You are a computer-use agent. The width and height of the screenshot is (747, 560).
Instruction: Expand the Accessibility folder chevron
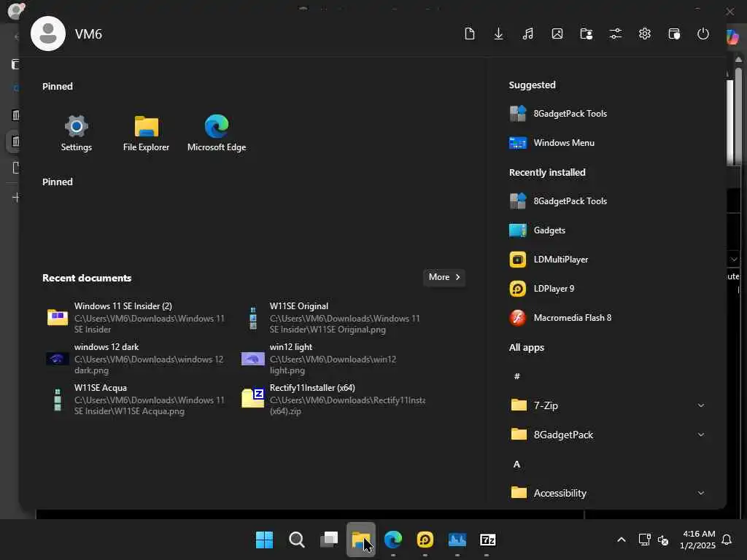[x=701, y=493]
